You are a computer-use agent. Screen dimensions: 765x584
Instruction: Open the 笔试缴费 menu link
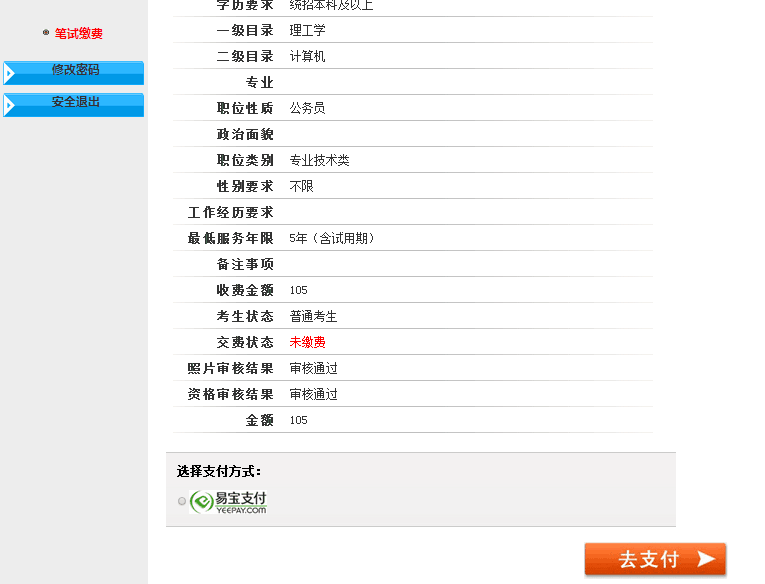coord(78,33)
